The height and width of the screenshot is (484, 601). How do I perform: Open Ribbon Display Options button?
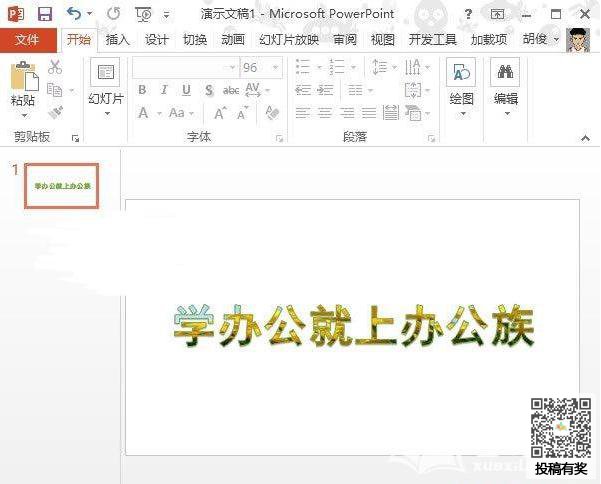click(x=497, y=15)
